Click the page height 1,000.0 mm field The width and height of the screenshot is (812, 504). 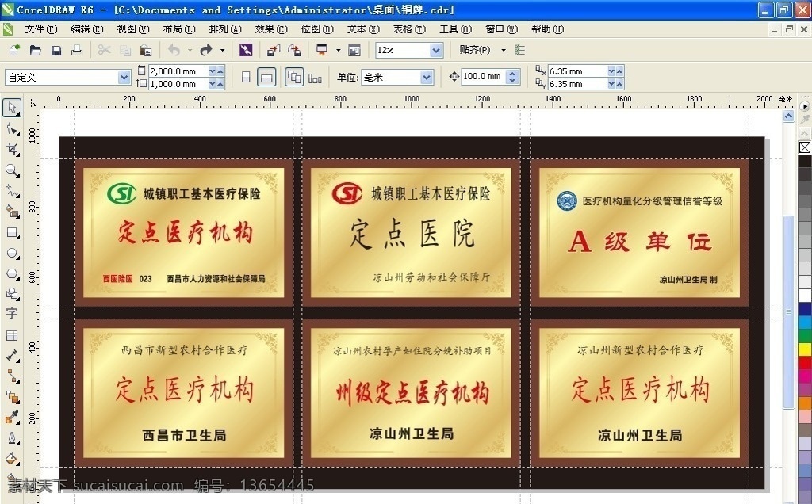pyautogui.click(x=178, y=84)
